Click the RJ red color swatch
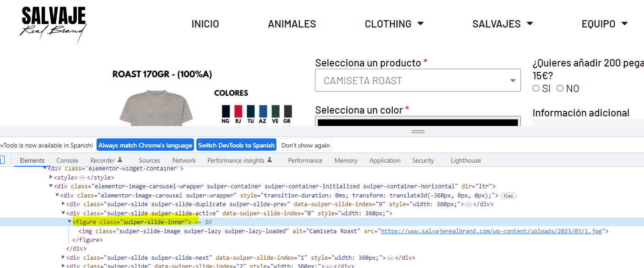 pos(238,111)
